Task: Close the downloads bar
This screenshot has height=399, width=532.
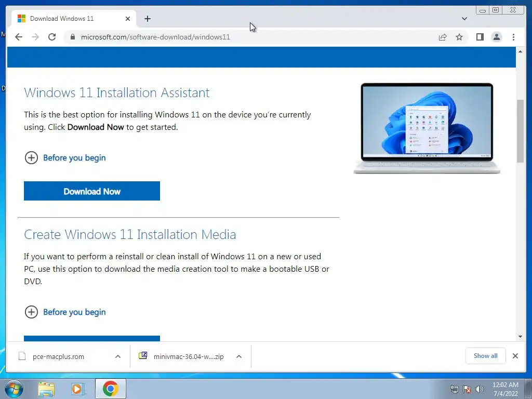Action: 515,356
